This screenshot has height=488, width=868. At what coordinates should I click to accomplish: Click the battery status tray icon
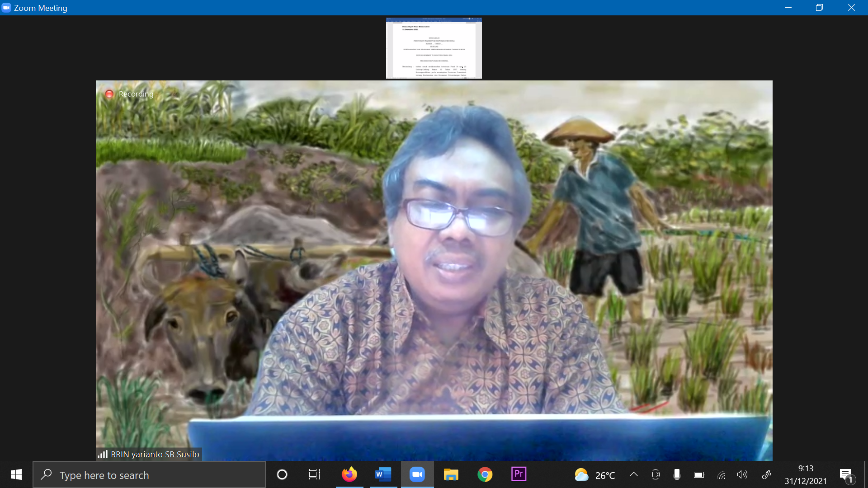coord(699,474)
